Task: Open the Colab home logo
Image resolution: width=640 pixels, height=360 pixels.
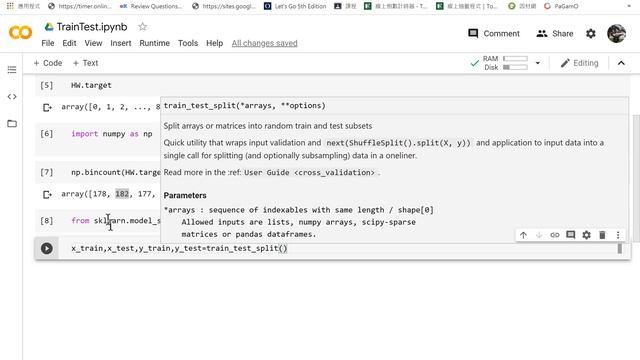Action: 20,33
